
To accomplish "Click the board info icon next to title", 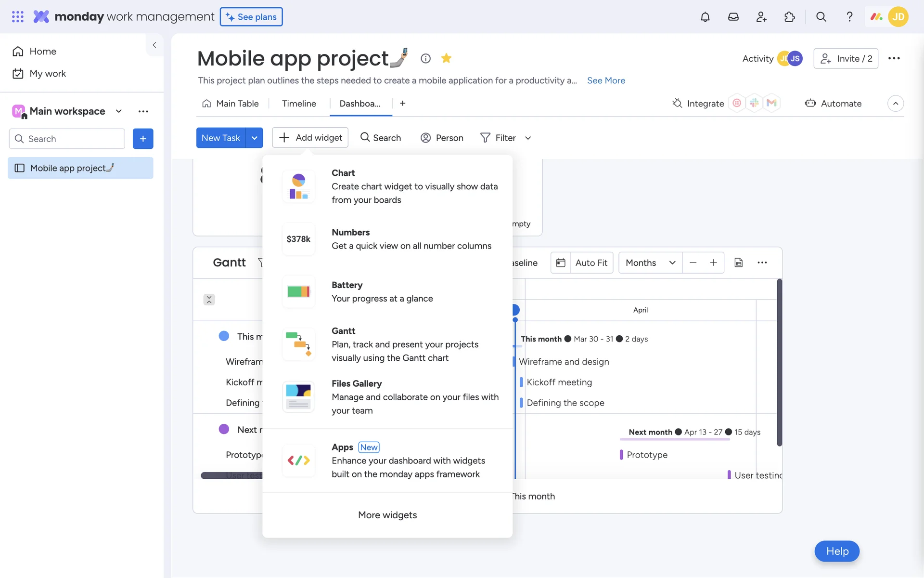I will click(425, 58).
